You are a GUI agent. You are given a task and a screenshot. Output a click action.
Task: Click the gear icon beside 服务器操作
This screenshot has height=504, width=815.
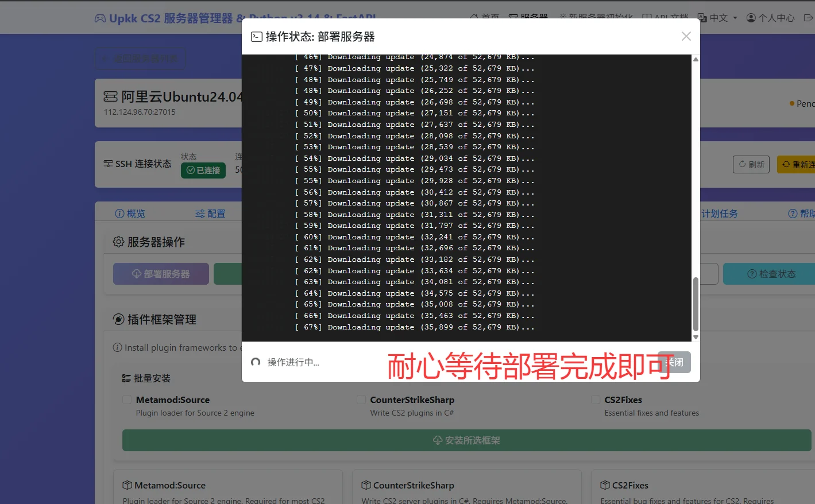[x=118, y=242]
